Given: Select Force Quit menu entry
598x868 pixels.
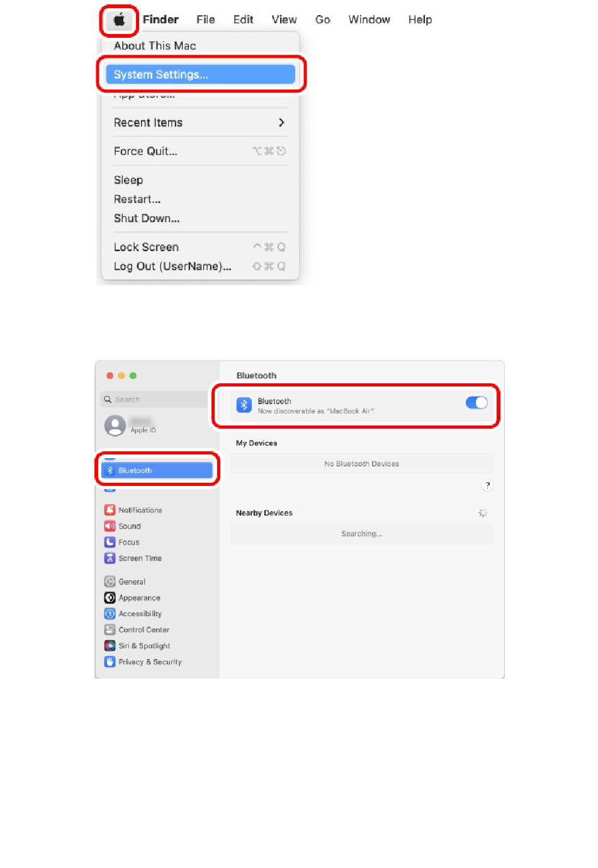Looking at the screenshot, I should [146, 151].
